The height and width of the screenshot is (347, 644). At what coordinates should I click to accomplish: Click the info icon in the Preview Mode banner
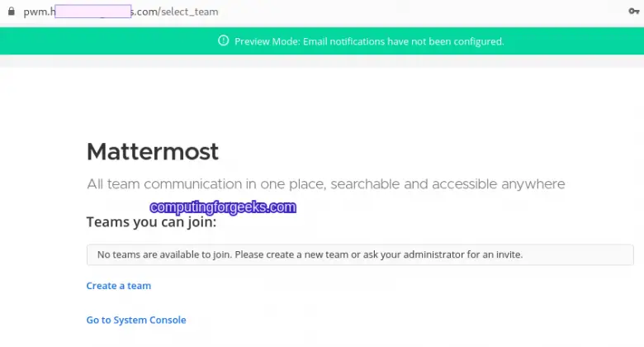[223, 40]
